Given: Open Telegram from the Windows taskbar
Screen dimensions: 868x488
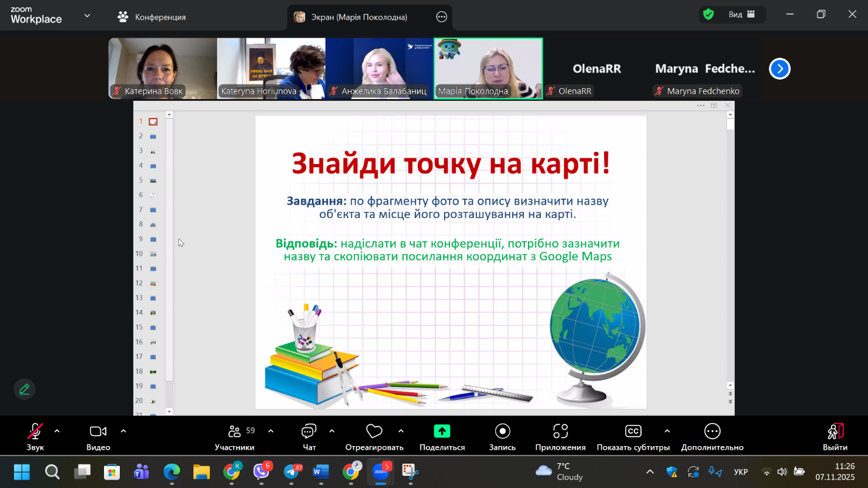Looking at the screenshot, I should pyautogui.click(x=291, y=472).
